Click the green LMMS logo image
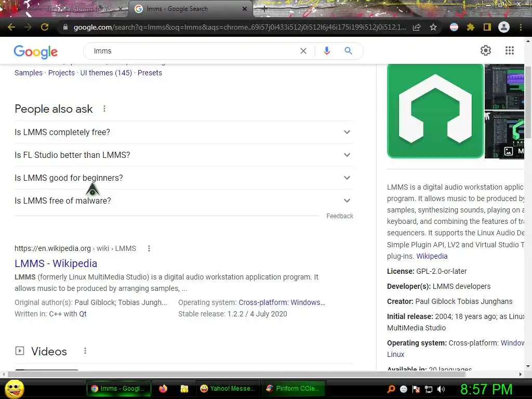The width and height of the screenshot is (532, 399). click(435, 111)
